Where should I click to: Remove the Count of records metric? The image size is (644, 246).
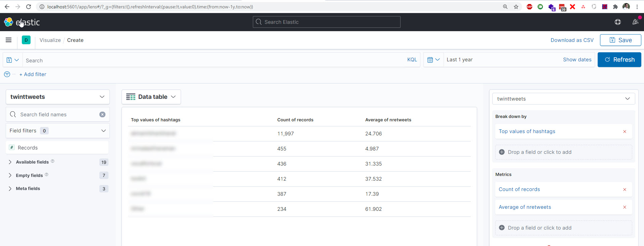coord(625,190)
